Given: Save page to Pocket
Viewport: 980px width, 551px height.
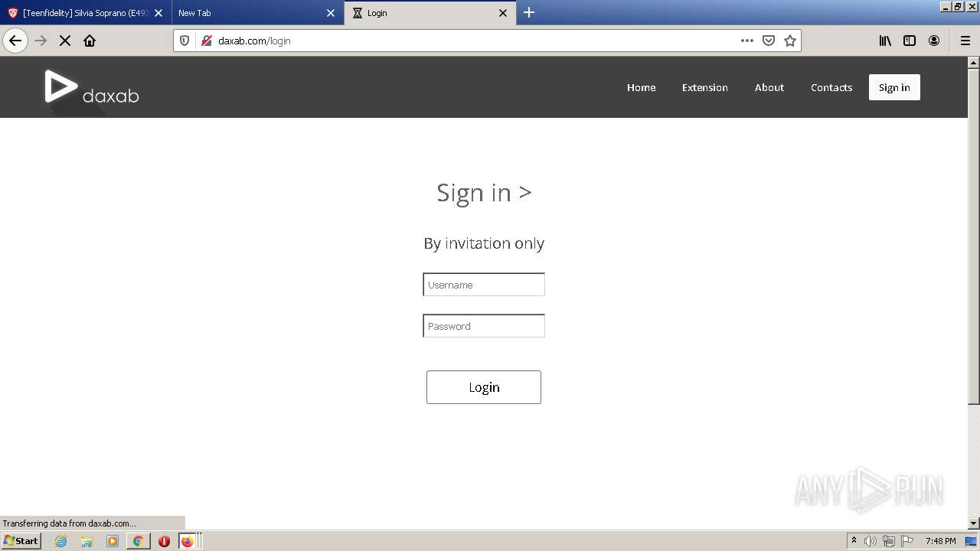Looking at the screenshot, I should click(769, 41).
